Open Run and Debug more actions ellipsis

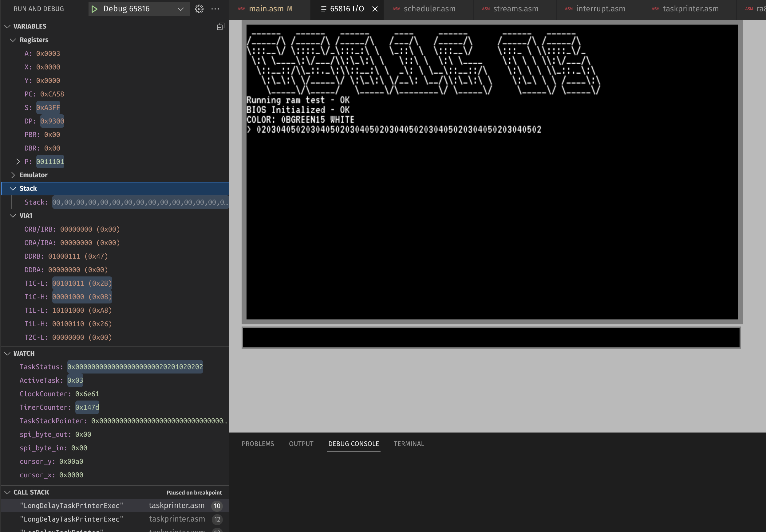(x=215, y=9)
